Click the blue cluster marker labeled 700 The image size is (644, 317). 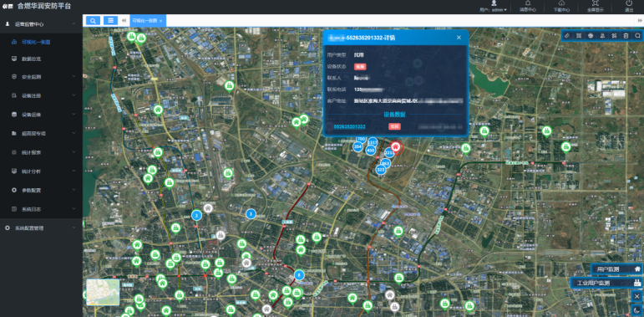point(361,140)
